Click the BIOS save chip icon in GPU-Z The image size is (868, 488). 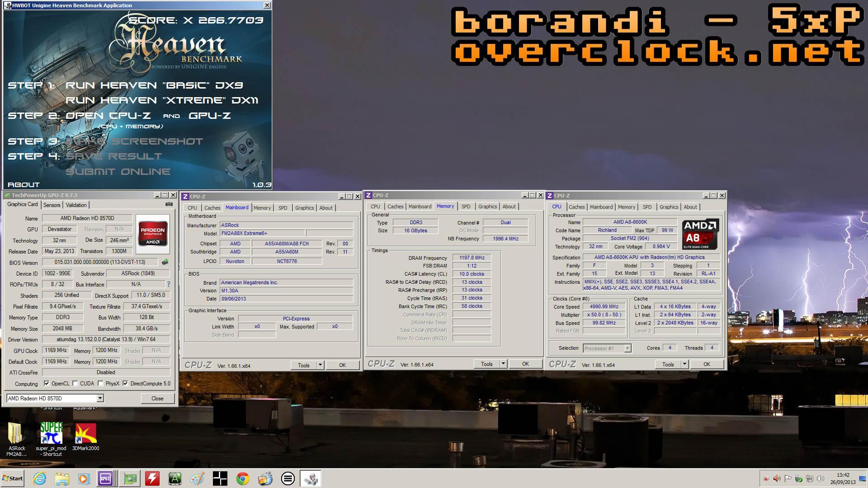[x=165, y=262]
